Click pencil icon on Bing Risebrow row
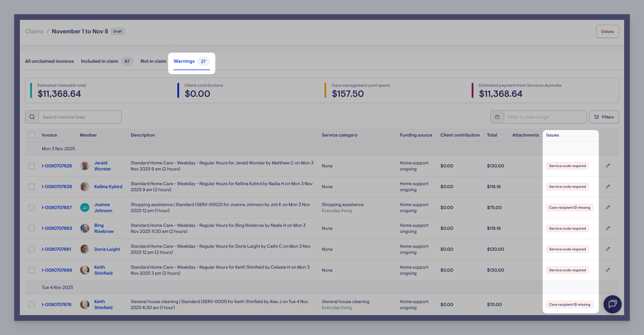644x335 pixels. point(608,228)
